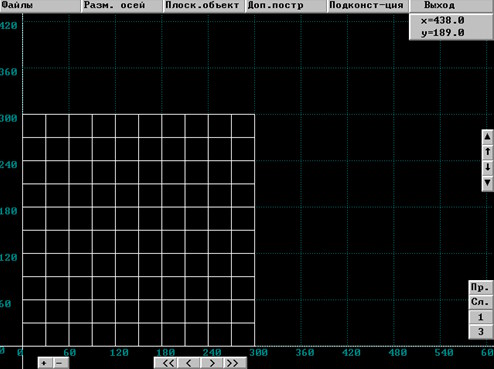The height and width of the screenshot is (369, 494).
Task: Click the solid up triangle pan button
Action: click(487, 137)
